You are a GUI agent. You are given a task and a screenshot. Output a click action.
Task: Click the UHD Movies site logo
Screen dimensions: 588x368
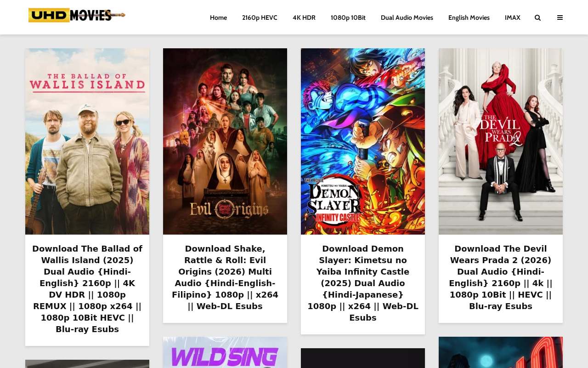pos(77,15)
